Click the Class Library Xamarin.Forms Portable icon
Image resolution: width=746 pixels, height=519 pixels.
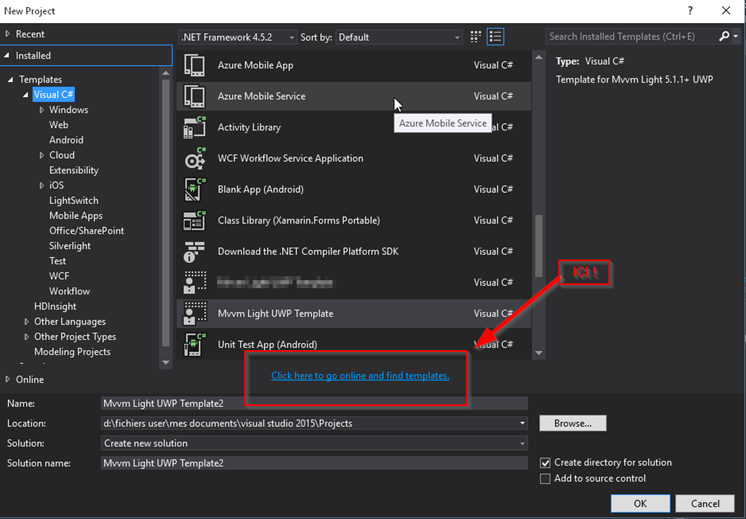(x=195, y=220)
